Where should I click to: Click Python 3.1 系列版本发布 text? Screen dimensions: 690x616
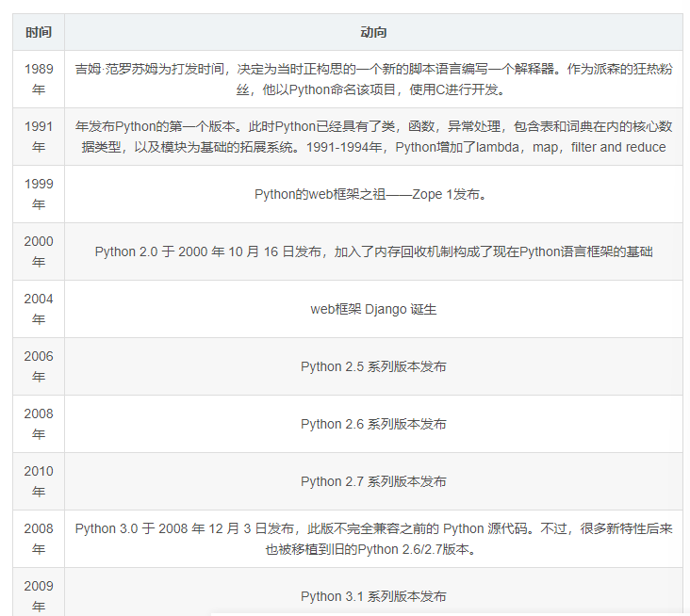[x=373, y=596]
